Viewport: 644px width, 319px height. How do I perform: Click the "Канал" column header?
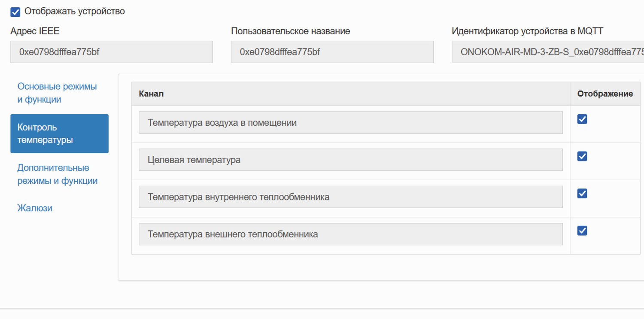[151, 94]
